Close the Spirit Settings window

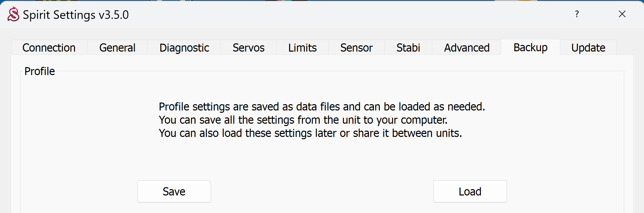tap(622, 14)
